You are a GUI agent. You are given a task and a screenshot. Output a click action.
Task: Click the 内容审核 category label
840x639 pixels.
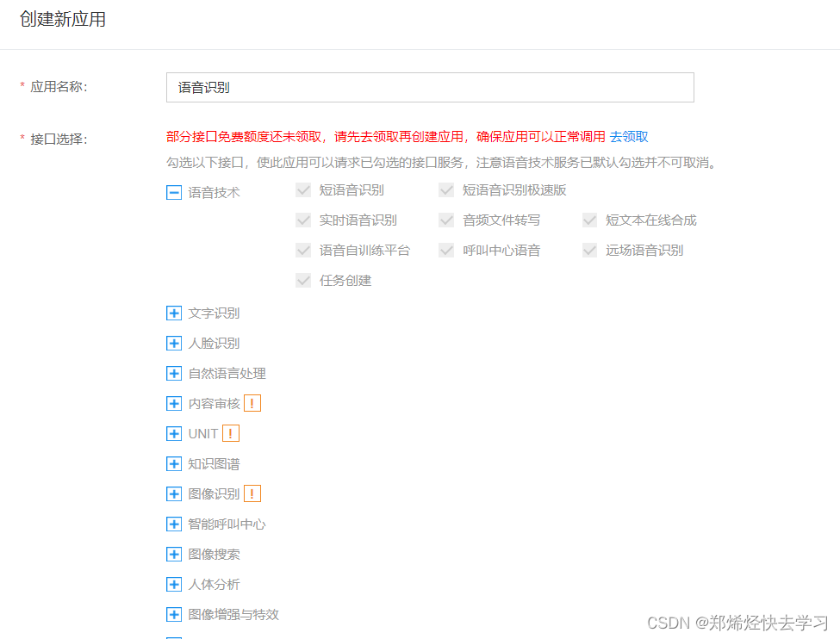[214, 403]
